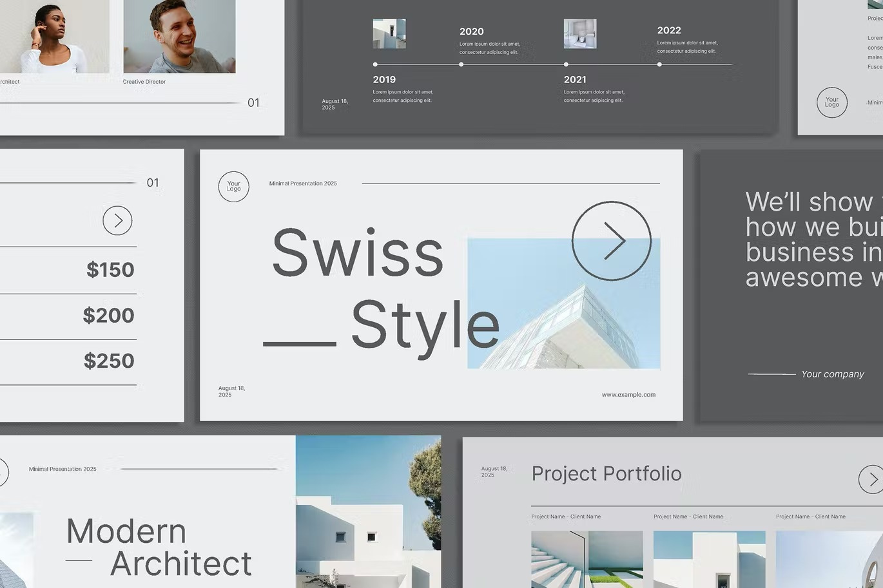Select the middle project portfolio thumbnail

pyautogui.click(x=709, y=559)
